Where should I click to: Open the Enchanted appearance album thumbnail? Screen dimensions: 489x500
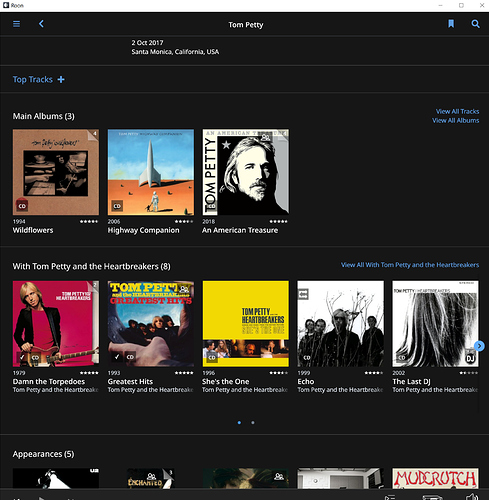tap(151, 479)
